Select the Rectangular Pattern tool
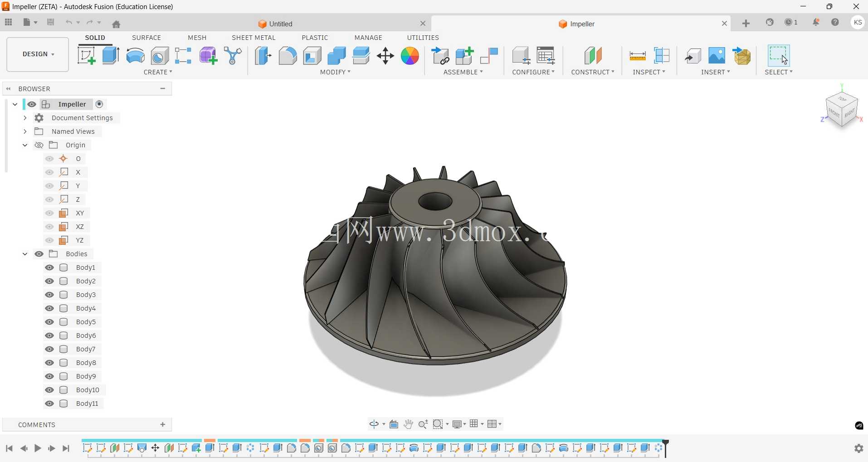Viewport: 868px width, 462px height. [183, 56]
